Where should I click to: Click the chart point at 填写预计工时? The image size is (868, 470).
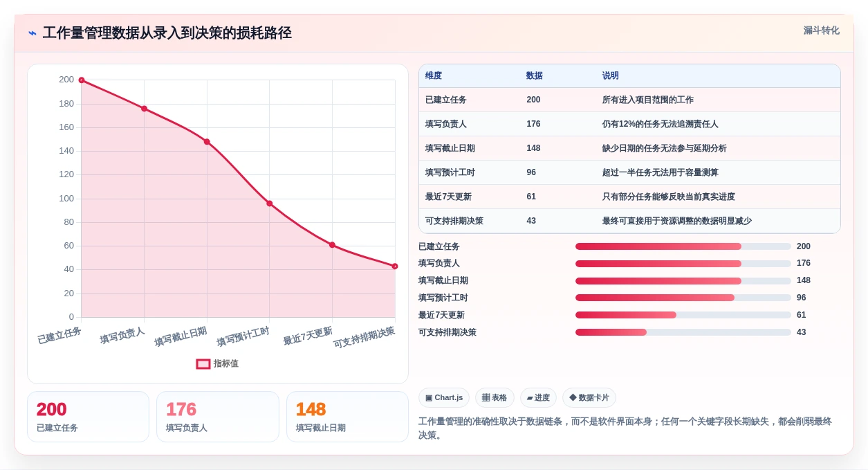click(270, 204)
